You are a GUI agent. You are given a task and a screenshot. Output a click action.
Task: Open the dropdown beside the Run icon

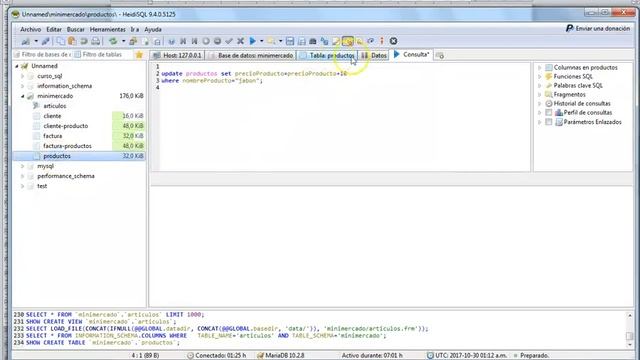(262, 41)
